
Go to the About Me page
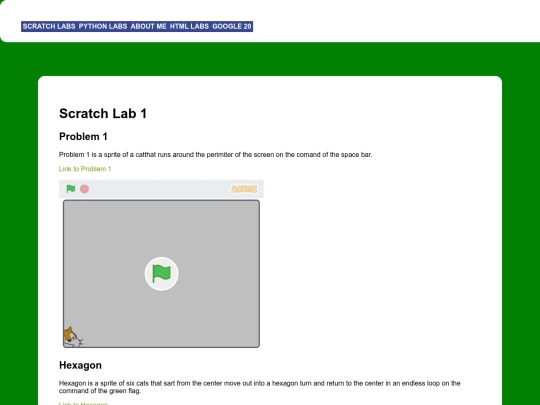148,27
